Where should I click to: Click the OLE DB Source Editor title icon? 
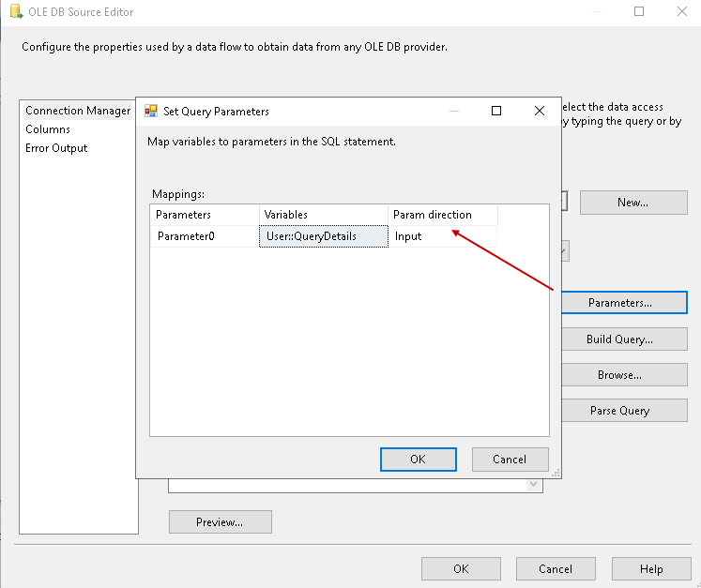[x=16, y=12]
